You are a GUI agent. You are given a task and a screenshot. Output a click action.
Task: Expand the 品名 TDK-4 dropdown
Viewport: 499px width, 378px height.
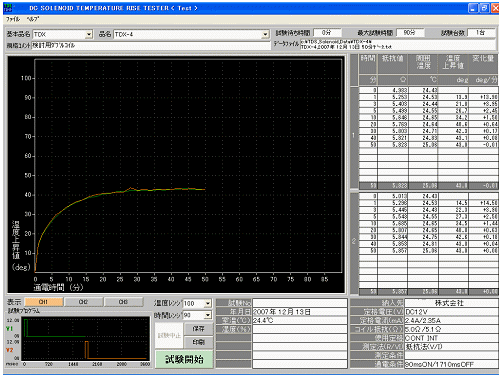265,34
